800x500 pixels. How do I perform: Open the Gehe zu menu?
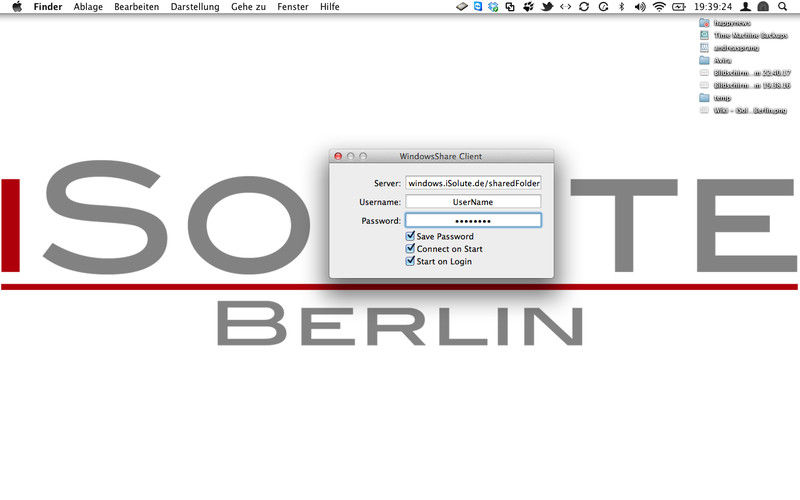pos(248,7)
